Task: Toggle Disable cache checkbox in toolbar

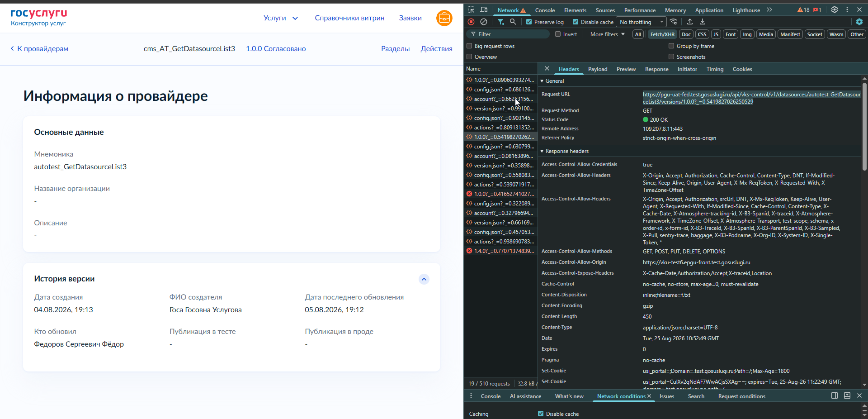Action: [x=576, y=22]
